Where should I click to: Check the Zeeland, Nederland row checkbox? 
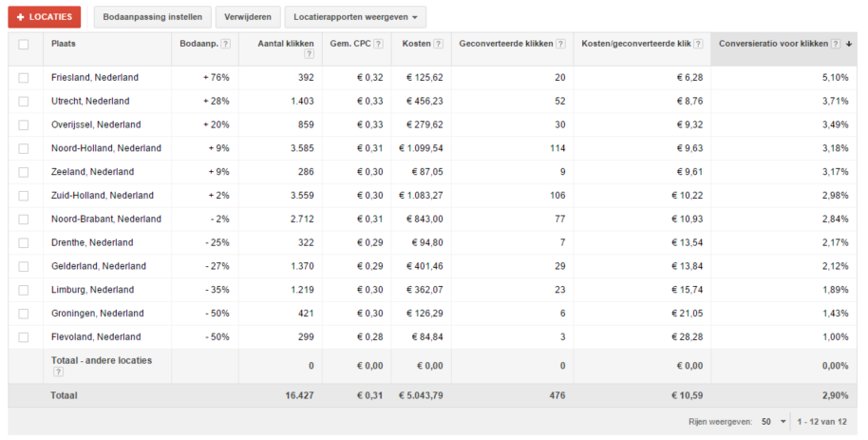coord(23,172)
